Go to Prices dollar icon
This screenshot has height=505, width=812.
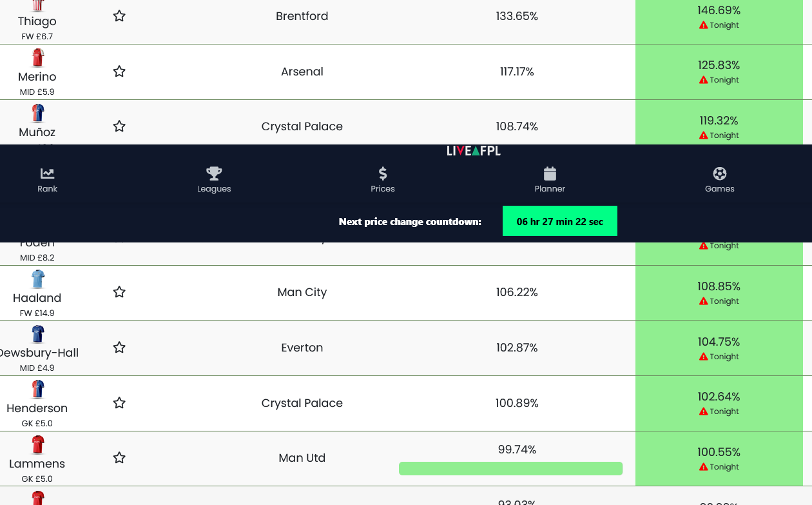tap(383, 173)
